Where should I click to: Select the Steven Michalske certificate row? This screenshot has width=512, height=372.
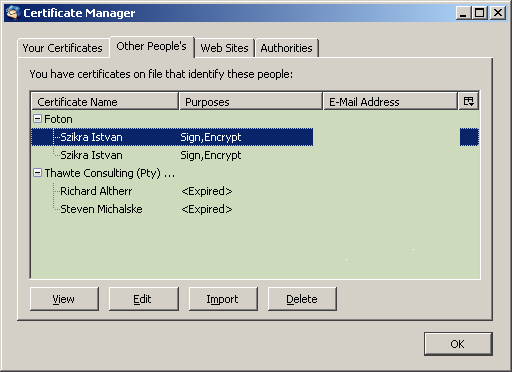(x=255, y=209)
